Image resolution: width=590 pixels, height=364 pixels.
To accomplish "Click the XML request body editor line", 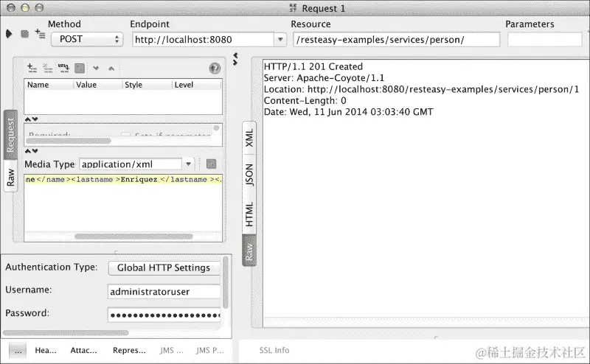I will pyautogui.click(x=123, y=179).
